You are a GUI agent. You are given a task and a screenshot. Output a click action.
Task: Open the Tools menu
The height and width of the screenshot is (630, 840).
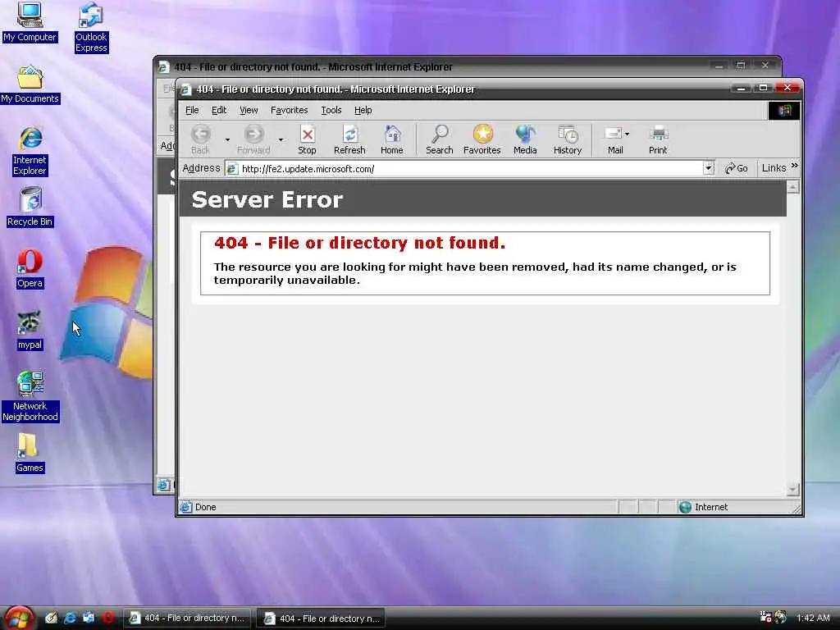coord(331,111)
